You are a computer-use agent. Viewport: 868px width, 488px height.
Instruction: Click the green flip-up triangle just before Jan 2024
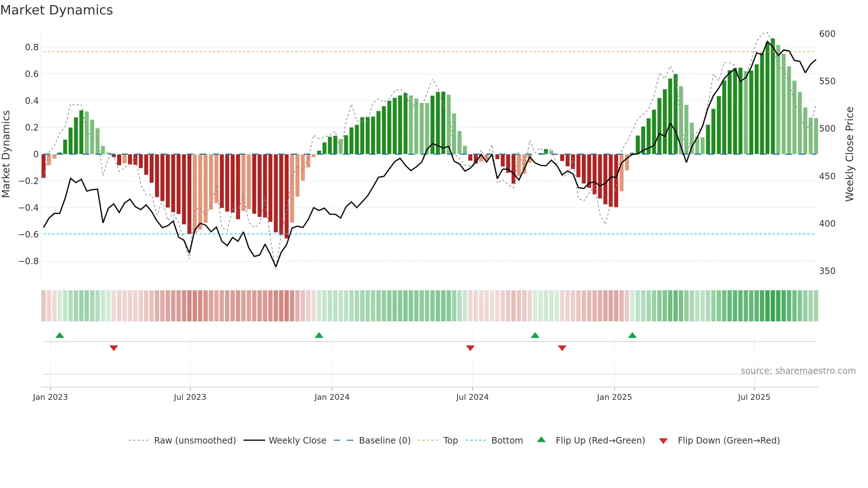(319, 335)
